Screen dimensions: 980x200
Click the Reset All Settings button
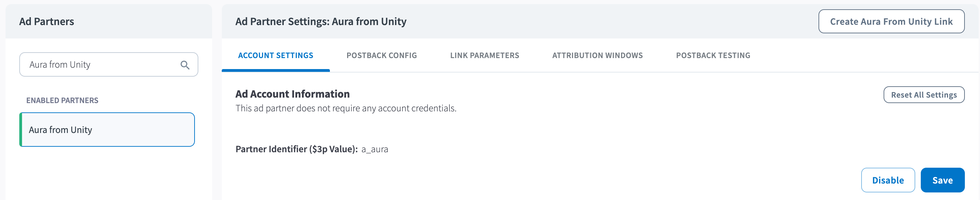coord(923,95)
